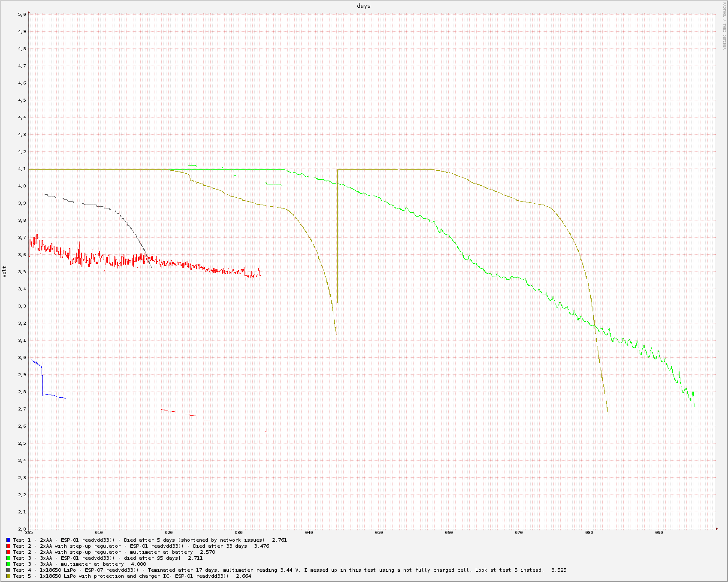Click the y-axis value '4,8'
Image resolution: width=728 pixels, height=582 pixels.
(x=22, y=49)
